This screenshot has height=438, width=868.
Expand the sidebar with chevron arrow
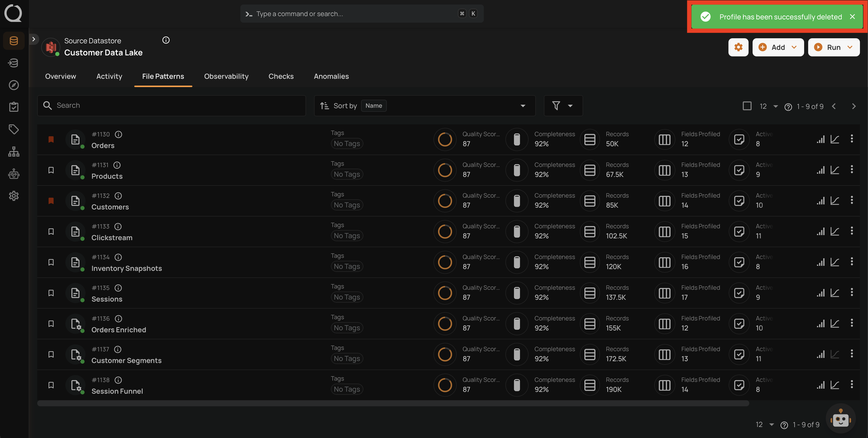[34, 39]
